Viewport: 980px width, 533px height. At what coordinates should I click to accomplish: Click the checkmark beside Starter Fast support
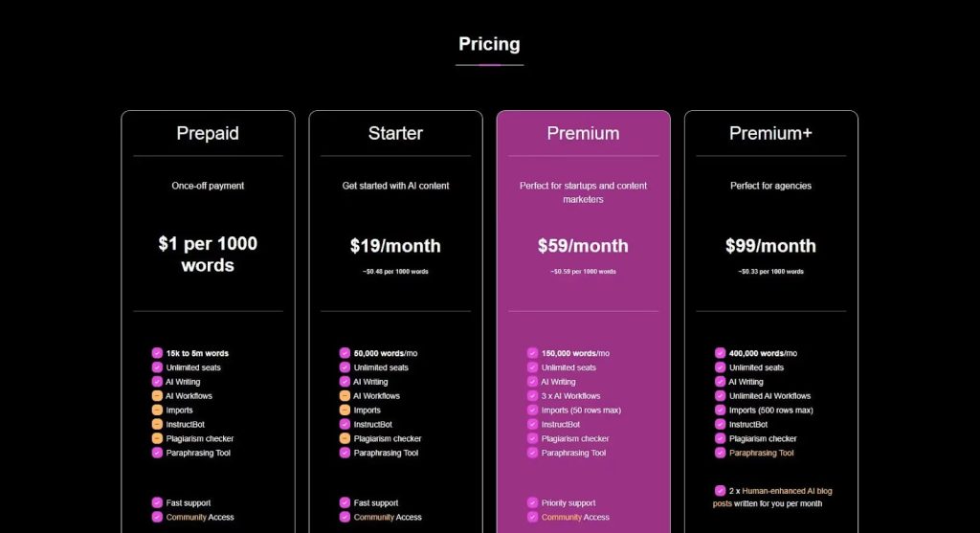[345, 502]
